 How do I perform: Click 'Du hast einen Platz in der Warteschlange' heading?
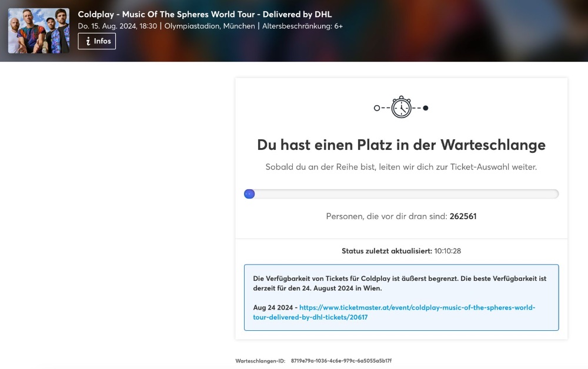(x=401, y=145)
